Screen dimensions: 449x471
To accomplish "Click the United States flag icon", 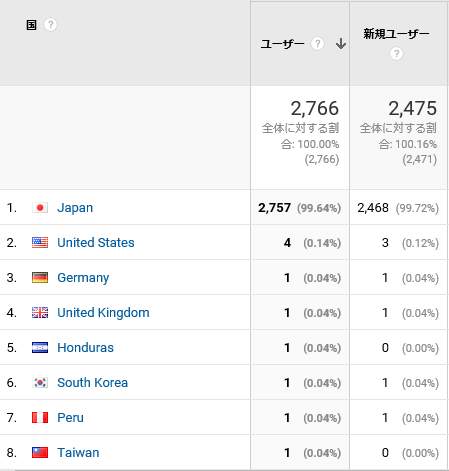I will click(x=40, y=243).
